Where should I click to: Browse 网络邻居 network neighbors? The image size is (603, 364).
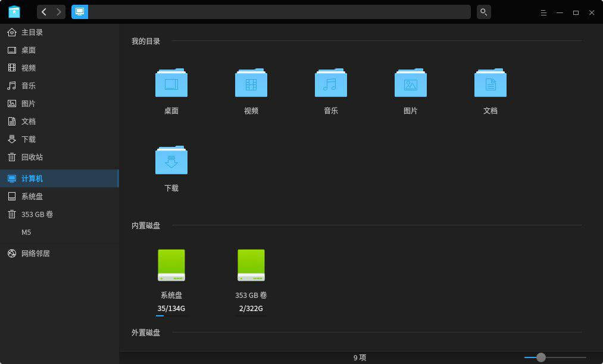[x=60, y=253]
